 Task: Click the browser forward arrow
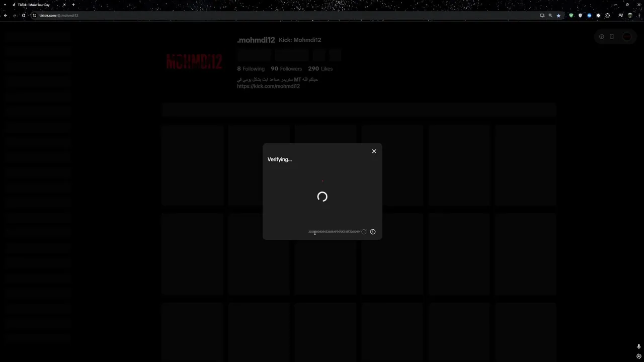tap(15, 16)
